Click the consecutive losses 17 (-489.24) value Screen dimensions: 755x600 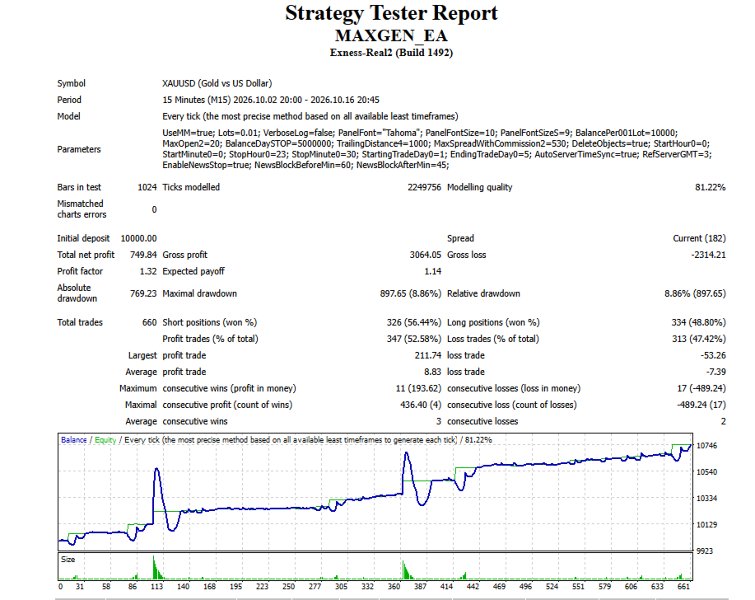click(701, 388)
